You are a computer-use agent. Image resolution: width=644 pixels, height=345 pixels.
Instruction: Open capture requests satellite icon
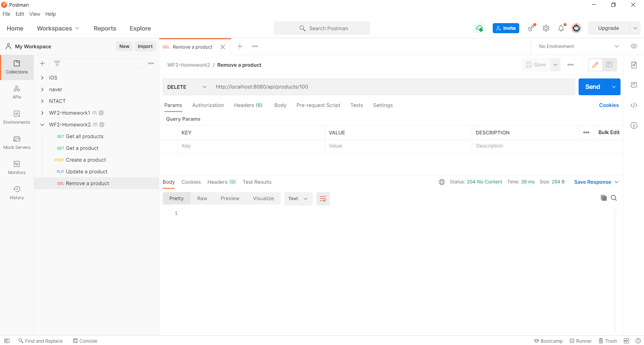coord(532,28)
